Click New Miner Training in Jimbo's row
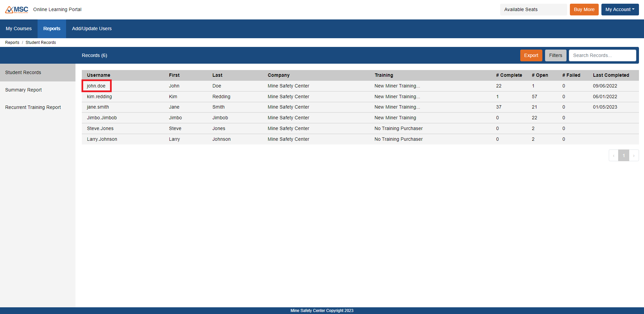The width and height of the screenshot is (644, 314). point(395,118)
